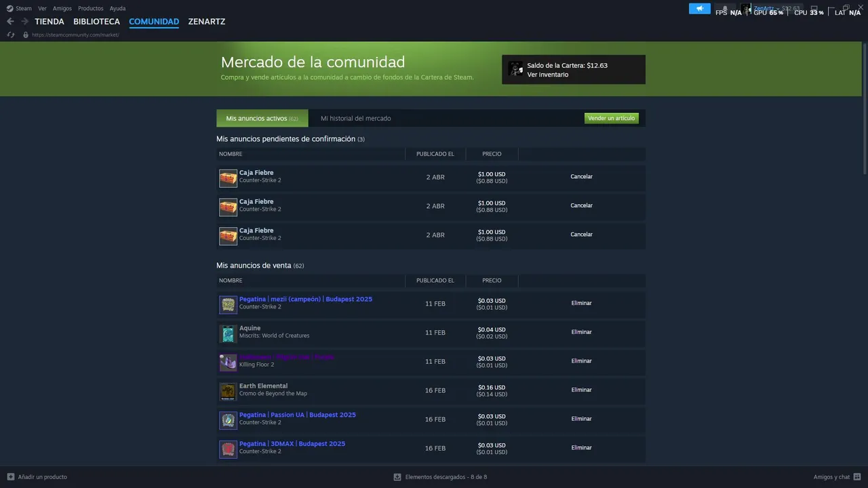Open the Ver menu

pyautogui.click(x=43, y=9)
